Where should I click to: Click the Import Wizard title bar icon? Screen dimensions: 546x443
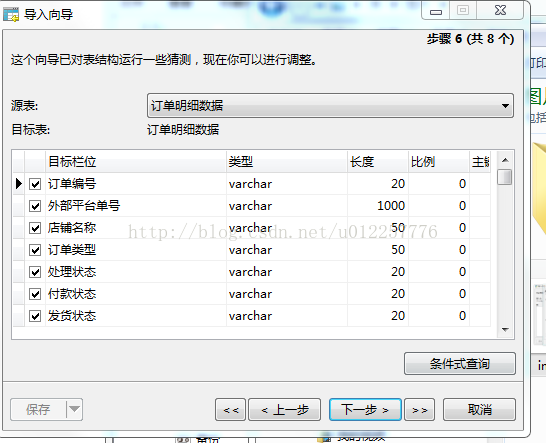11,14
